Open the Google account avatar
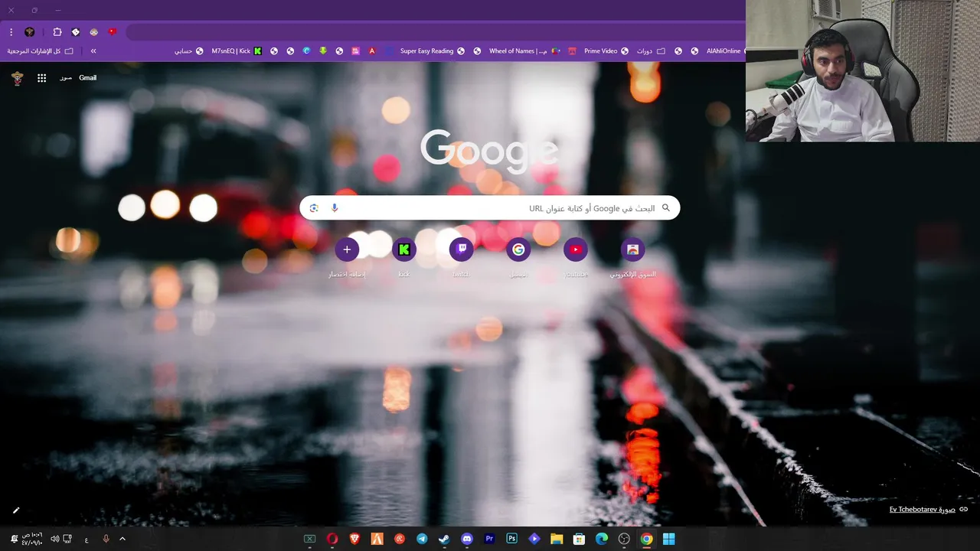980x551 pixels. point(17,78)
